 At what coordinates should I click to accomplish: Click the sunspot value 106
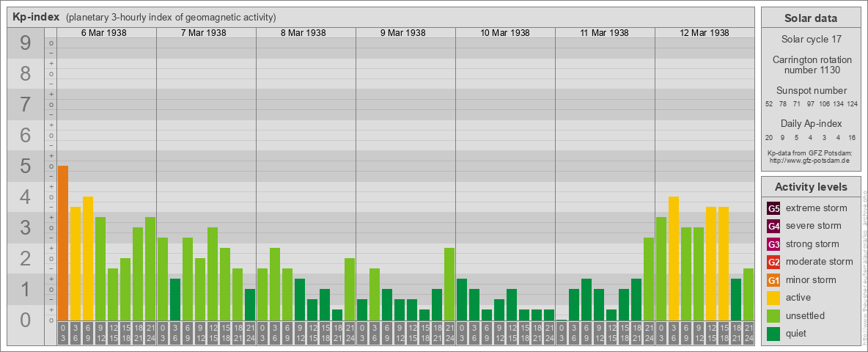(x=824, y=104)
